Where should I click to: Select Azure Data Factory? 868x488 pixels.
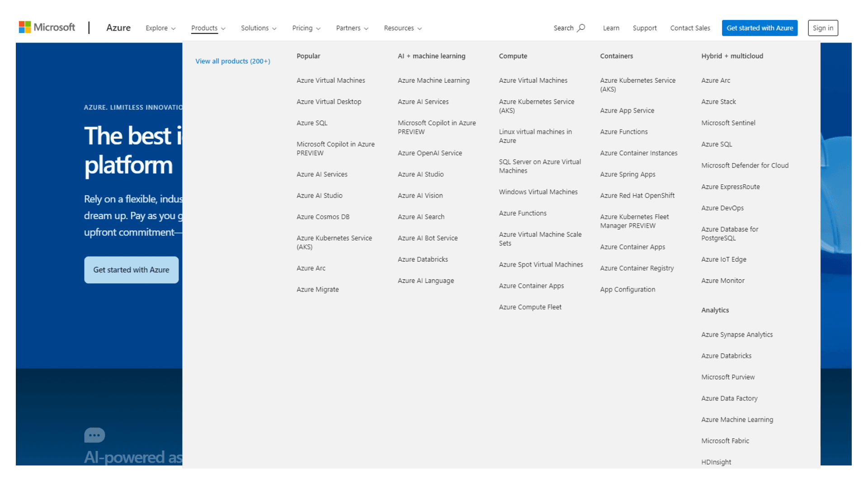(x=729, y=399)
